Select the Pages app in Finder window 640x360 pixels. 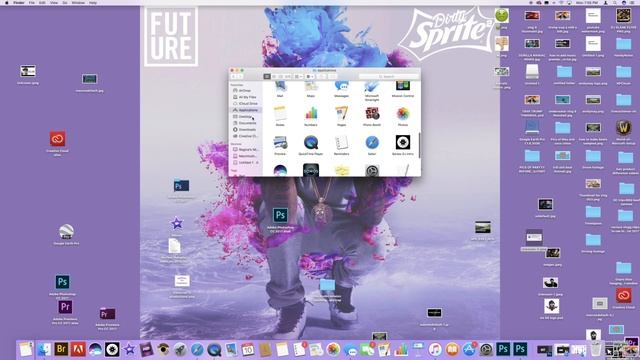342,113
